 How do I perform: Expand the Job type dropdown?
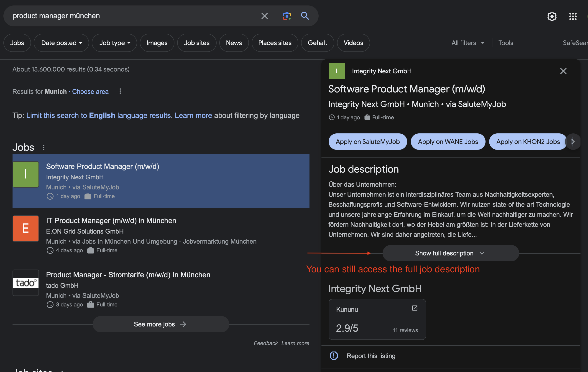tap(114, 43)
